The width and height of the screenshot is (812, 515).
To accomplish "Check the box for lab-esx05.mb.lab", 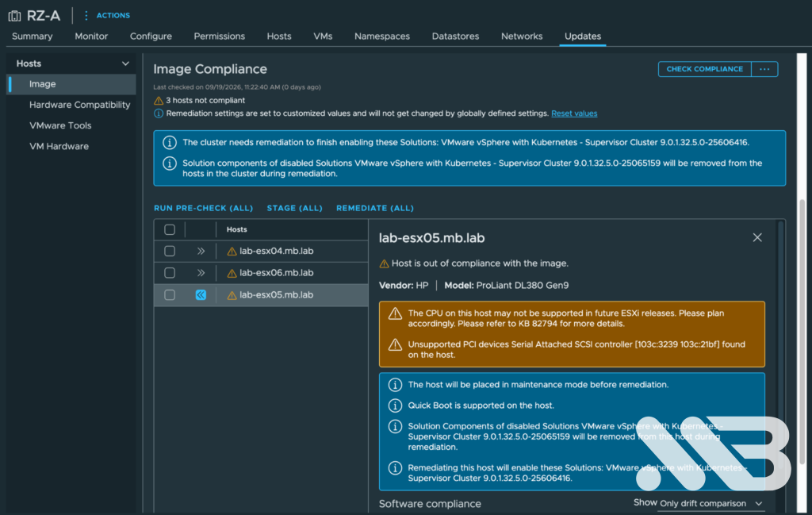I will 170,295.
